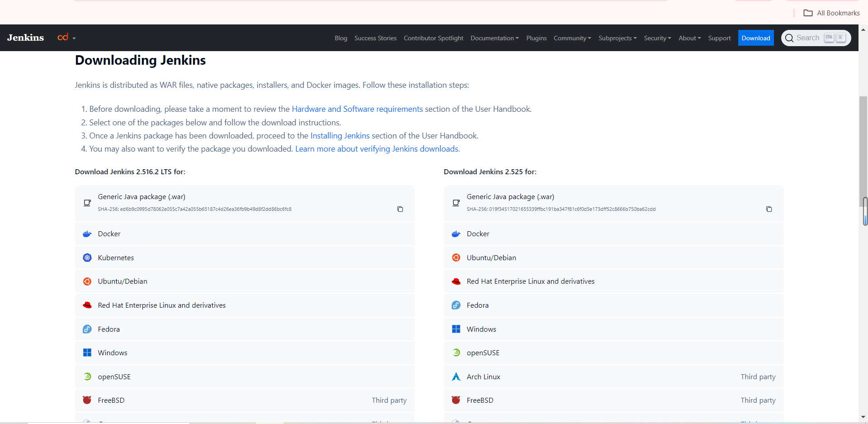Click the Windows logo icon under LTS

(87, 353)
